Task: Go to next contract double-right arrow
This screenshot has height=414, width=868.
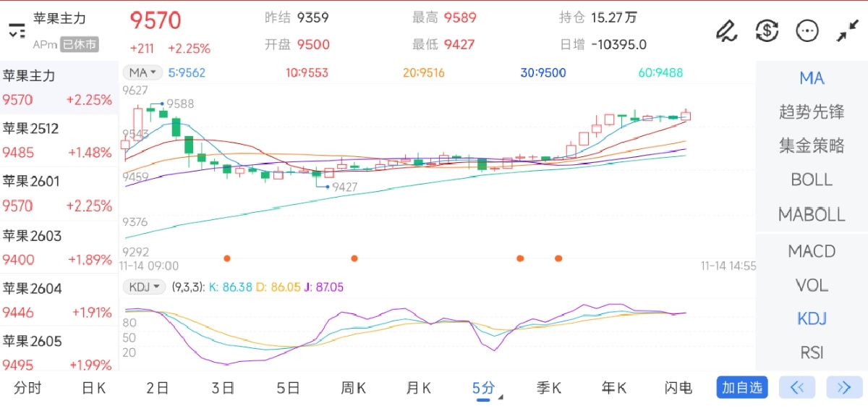Action: 844,387
